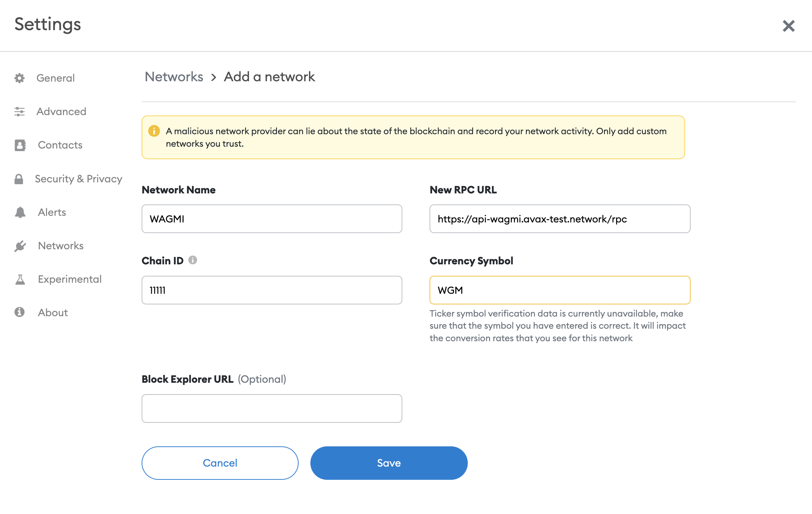Focus the Network Name input field
The width and height of the screenshot is (812, 514).
[x=272, y=219]
